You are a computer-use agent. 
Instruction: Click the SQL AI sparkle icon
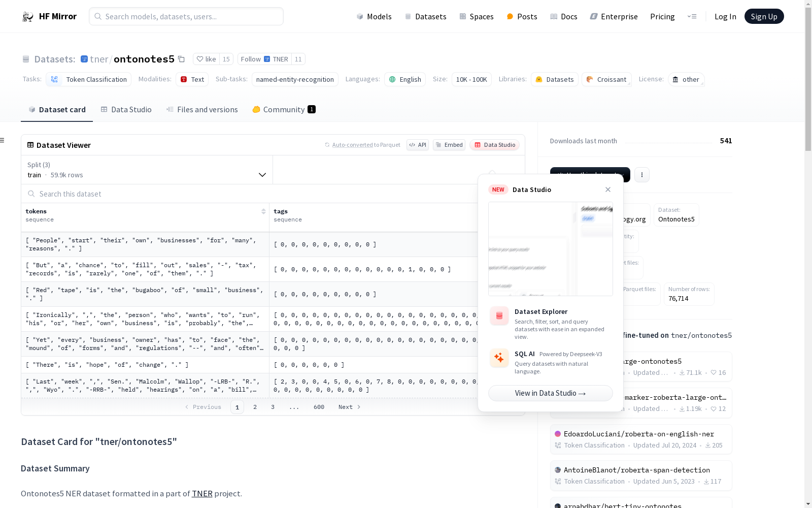(x=499, y=358)
